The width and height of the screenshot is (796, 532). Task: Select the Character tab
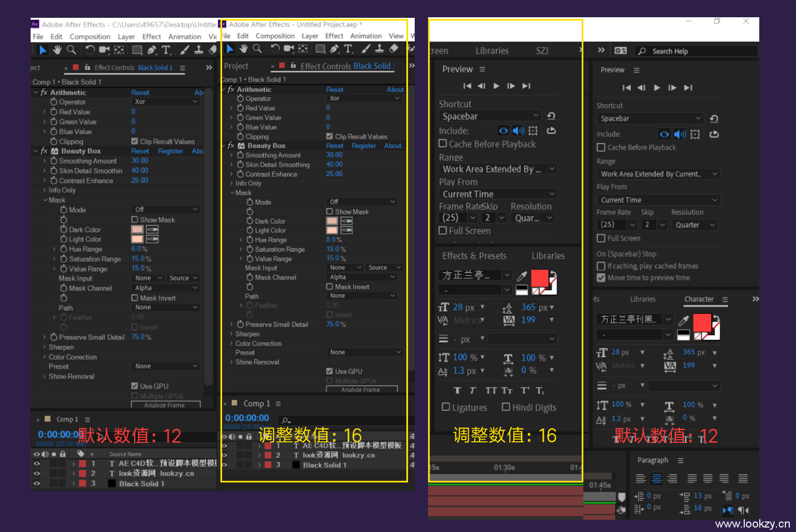pyautogui.click(x=699, y=299)
